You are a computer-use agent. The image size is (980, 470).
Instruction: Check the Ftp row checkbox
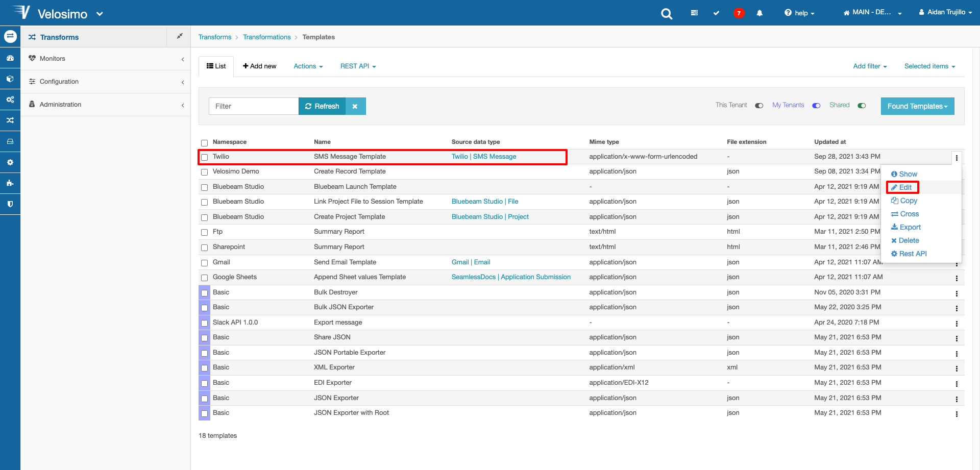204,232
